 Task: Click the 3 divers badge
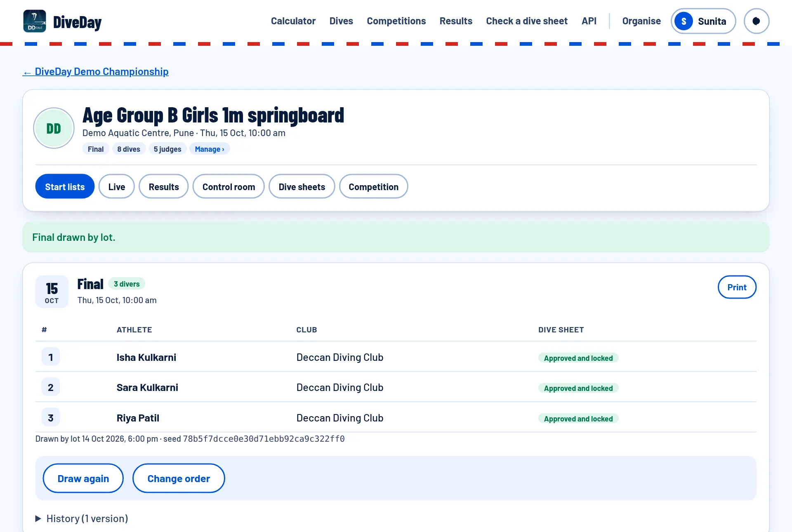[x=127, y=284]
